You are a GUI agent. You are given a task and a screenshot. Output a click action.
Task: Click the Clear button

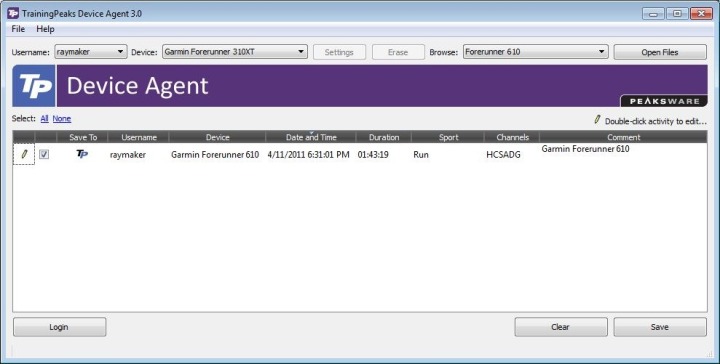pos(561,327)
